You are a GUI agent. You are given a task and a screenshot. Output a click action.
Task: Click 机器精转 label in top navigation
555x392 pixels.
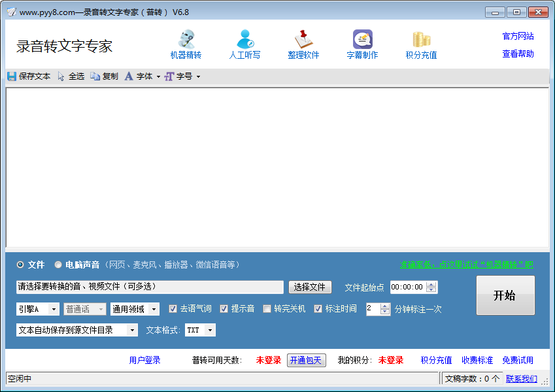186,55
